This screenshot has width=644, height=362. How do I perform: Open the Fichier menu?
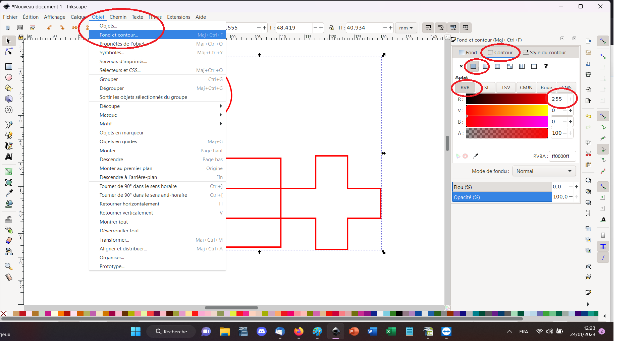click(10, 17)
